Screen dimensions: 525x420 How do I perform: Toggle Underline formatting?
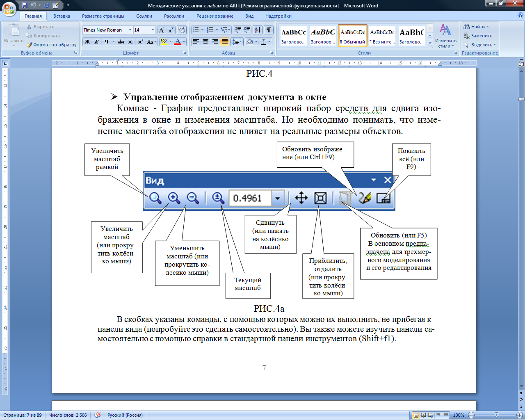tap(107, 42)
